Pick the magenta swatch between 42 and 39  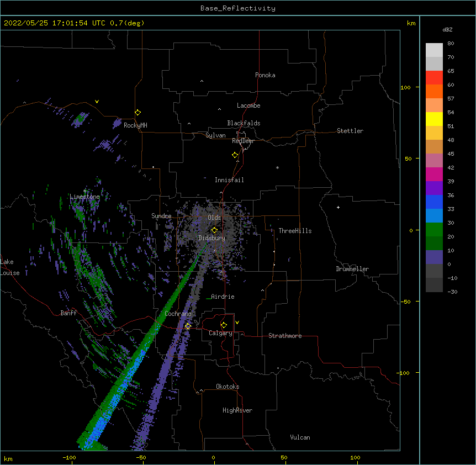tap(434, 174)
